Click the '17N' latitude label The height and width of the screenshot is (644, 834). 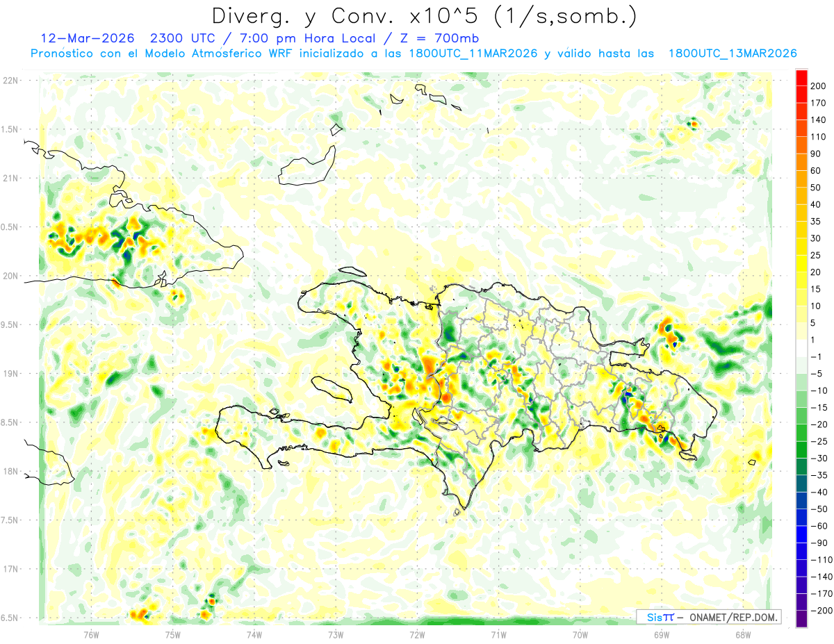(10, 569)
